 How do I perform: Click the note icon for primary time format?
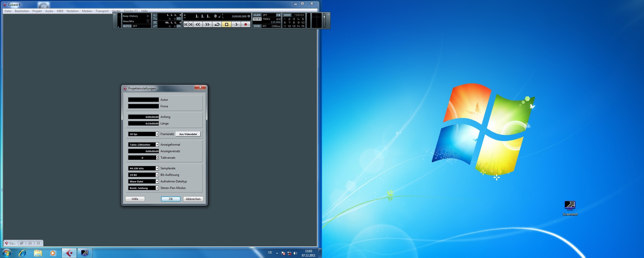(x=219, y=16)
